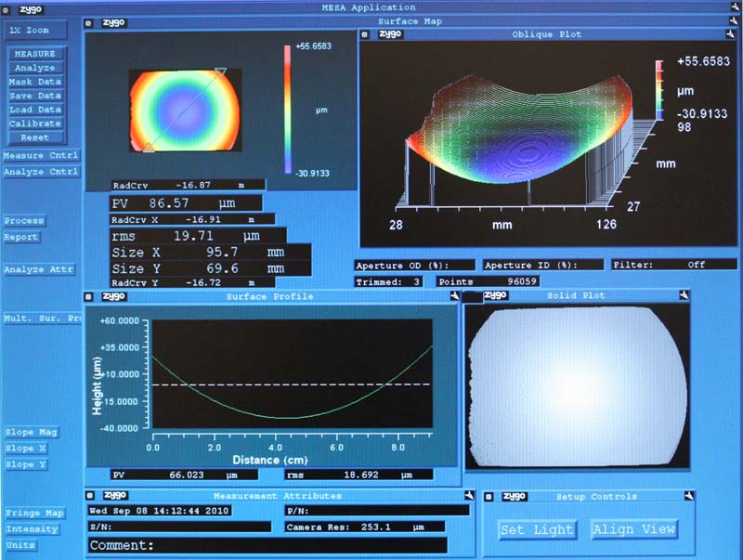Image resolution: width=743 pixels, height=560 pixels.
Task: Click the Report button
Action: click(20, 237)
